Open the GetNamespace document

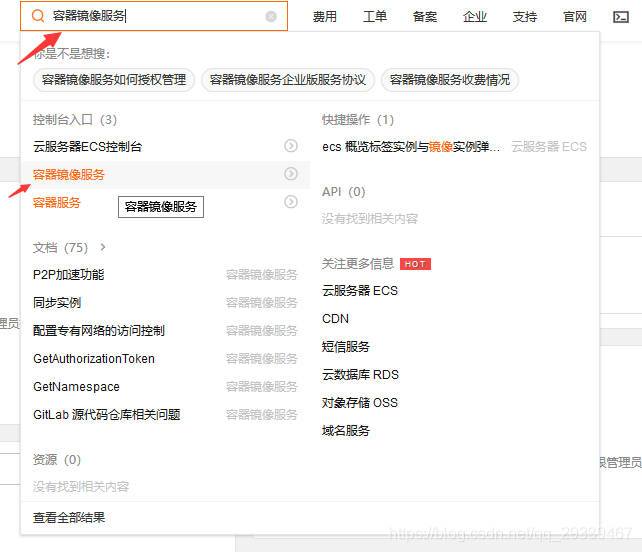pos(76,387)
